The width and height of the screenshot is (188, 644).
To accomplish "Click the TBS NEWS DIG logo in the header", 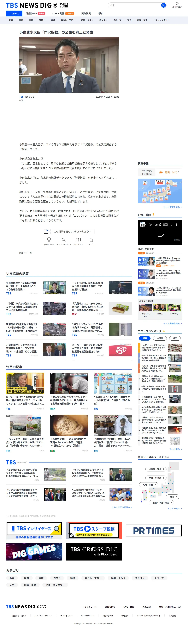I will (37, 5).
